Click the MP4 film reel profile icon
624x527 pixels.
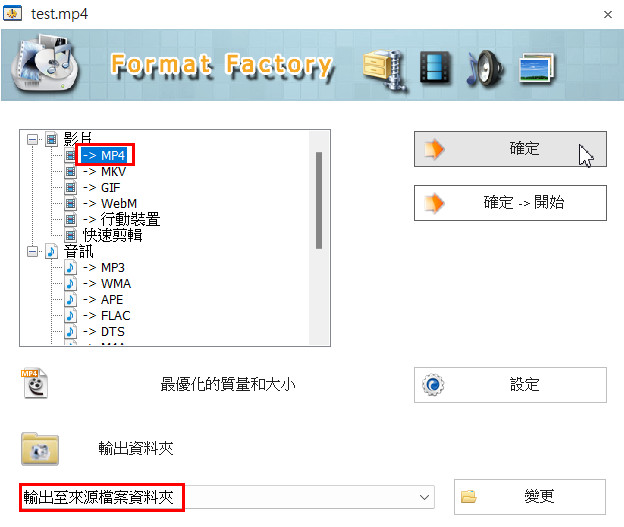[x=35, y=383]
